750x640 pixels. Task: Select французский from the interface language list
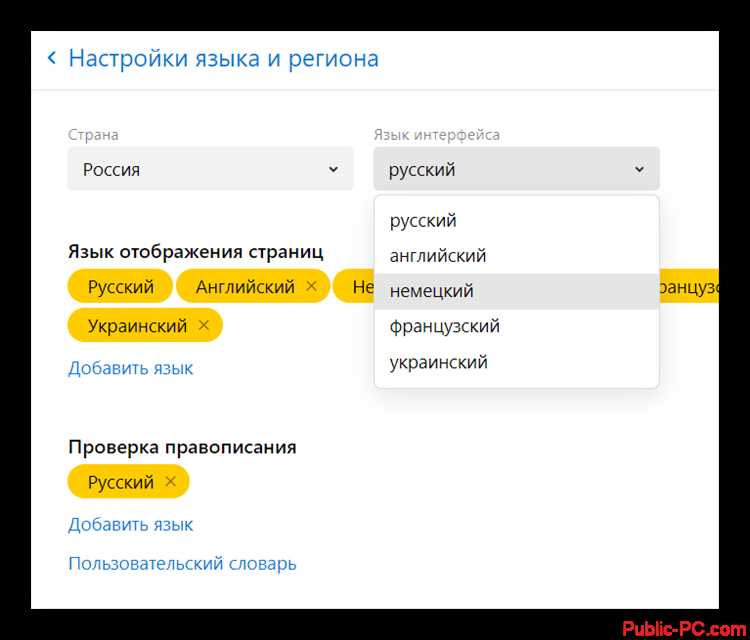coord(444,326)
